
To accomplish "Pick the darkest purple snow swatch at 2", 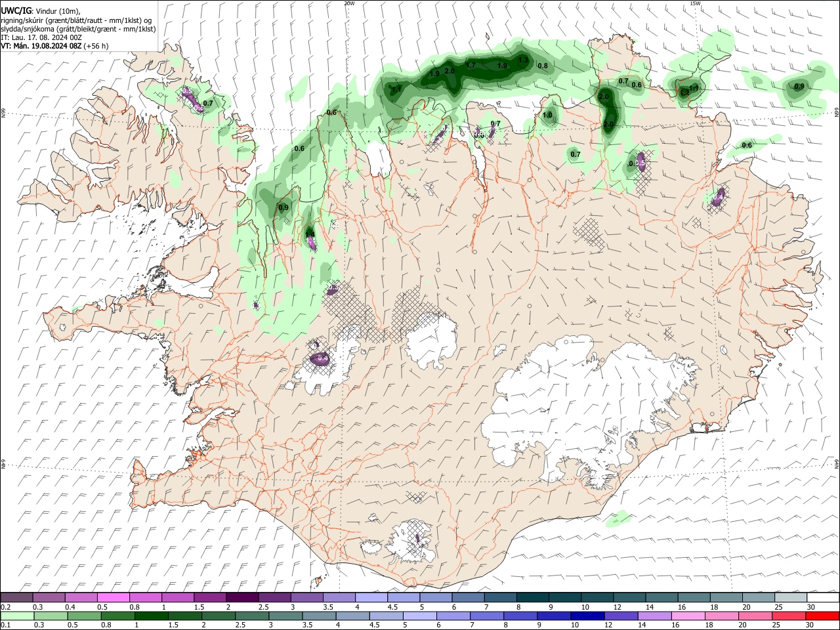I will [x=242, y=598].
